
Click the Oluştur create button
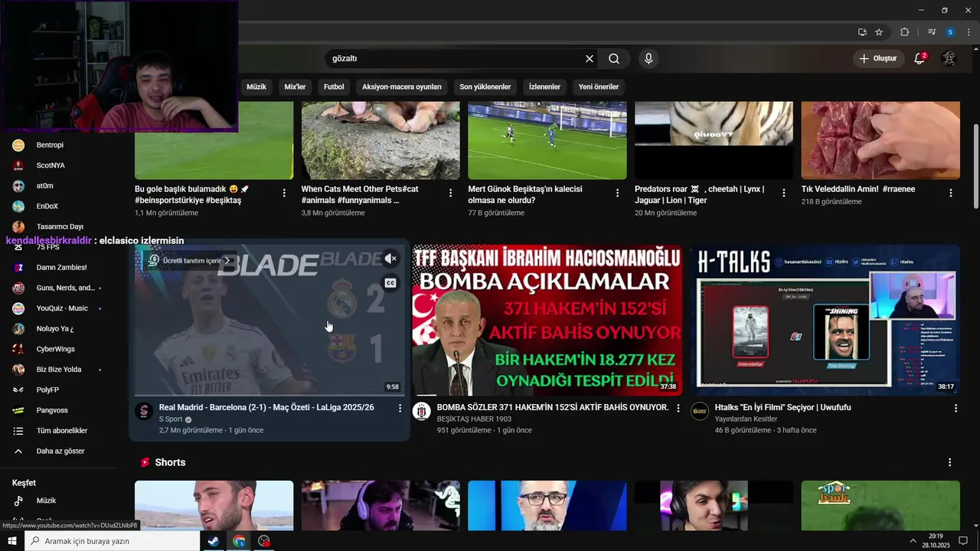[x=878, y=58]
